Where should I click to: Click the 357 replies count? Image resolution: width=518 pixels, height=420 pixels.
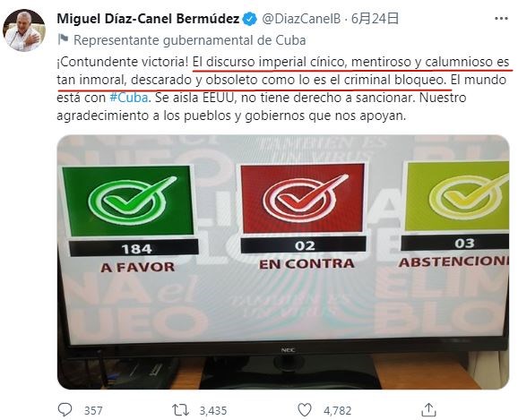93,410
